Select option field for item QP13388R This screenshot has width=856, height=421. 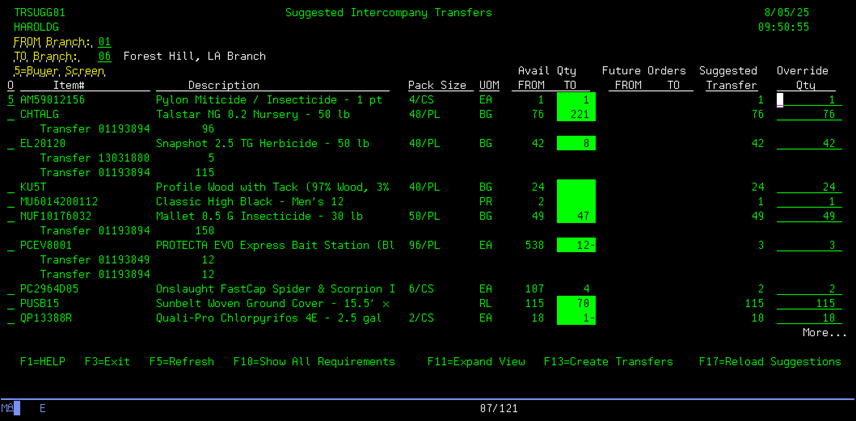click(x=10, y=318)
